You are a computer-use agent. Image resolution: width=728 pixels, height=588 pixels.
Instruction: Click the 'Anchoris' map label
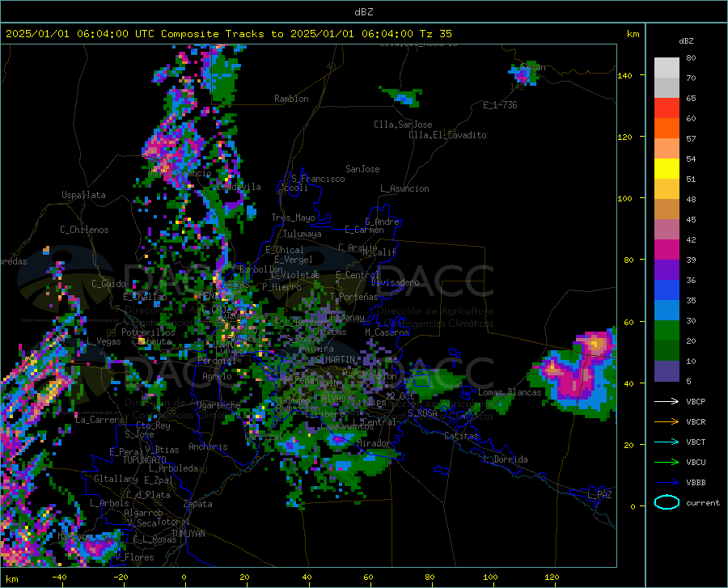[x=208, y=446]
